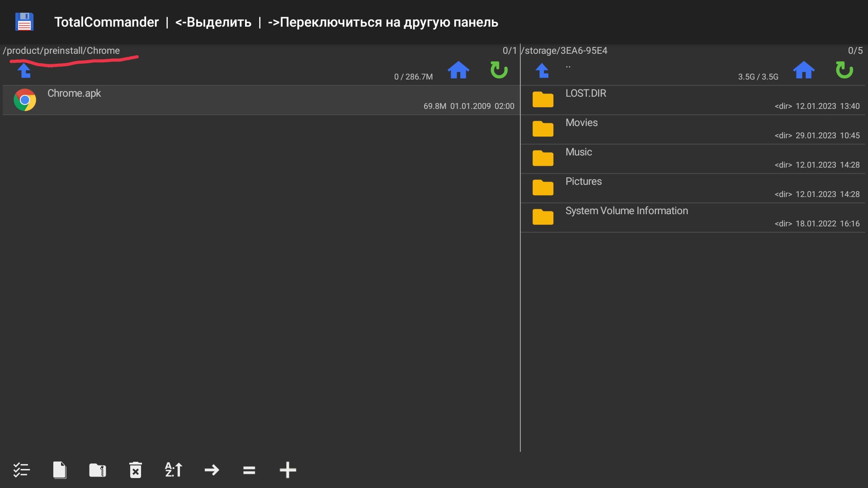Select the Chrome.apk file
Image resolution: width=868 pixels, height=488 pixels.
(x=260, y=100)
